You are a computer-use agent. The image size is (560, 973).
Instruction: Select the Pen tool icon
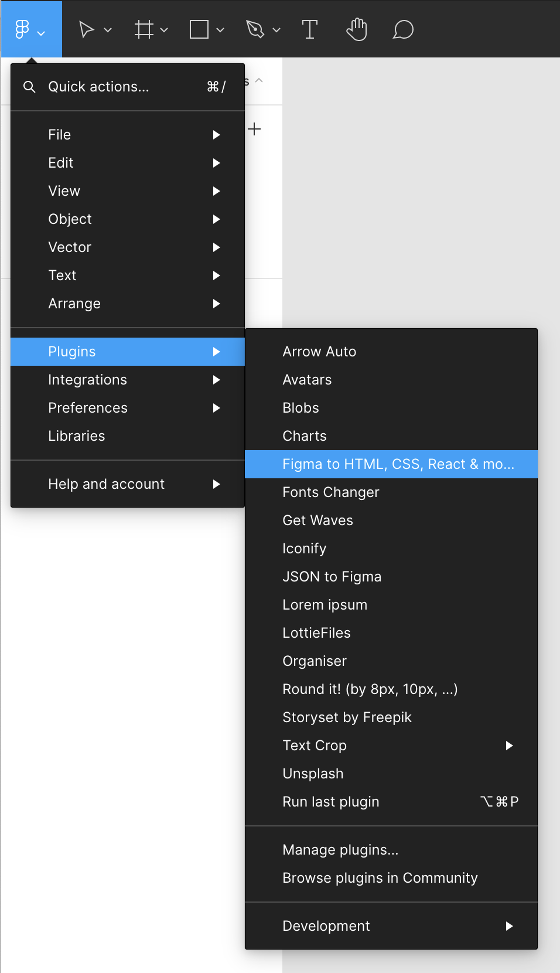point(255,29)
